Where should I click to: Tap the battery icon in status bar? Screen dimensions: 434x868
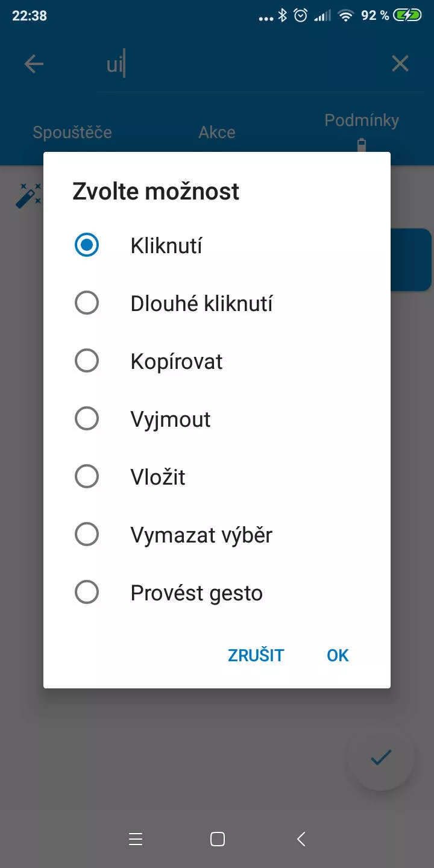click(x=407, y=16)
